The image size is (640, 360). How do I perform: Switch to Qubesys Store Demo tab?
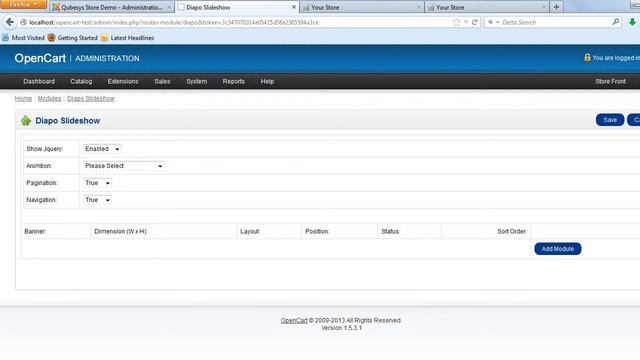111,7
